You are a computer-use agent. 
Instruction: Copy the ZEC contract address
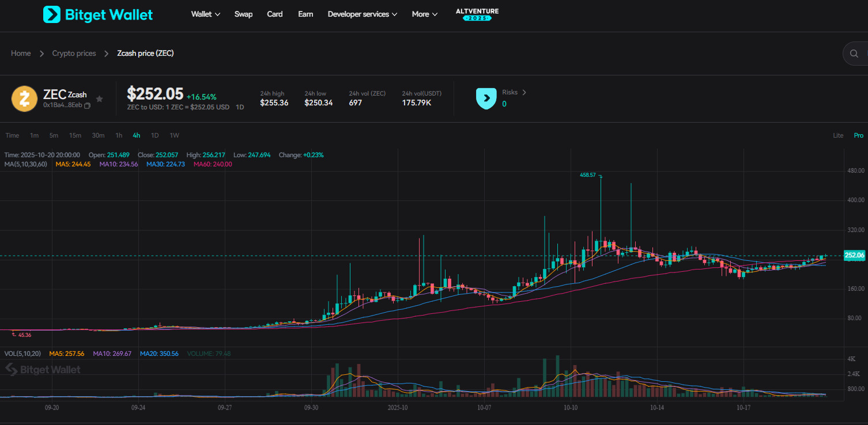(87, 105)
